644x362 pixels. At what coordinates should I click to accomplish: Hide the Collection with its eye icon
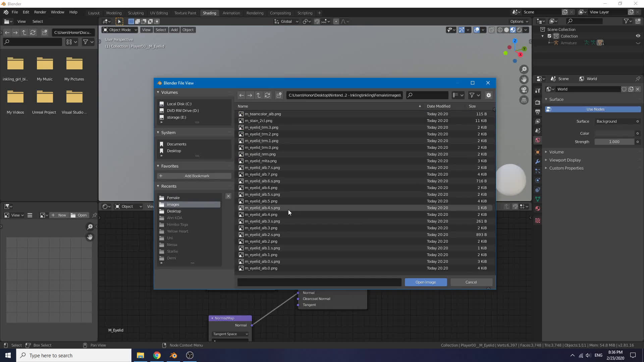tap(638, 36)
